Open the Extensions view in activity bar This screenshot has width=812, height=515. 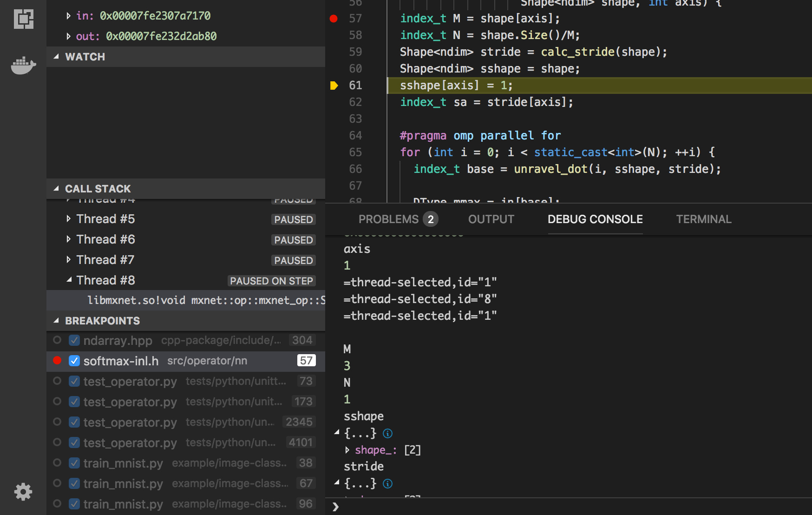(23, 19)
